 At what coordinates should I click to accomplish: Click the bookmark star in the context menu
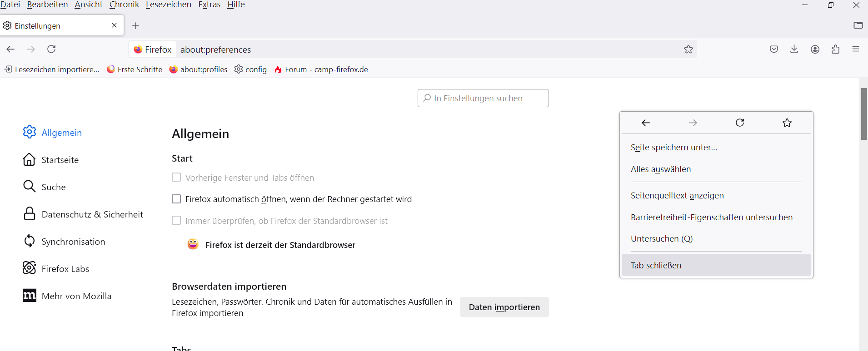(787, 123)
